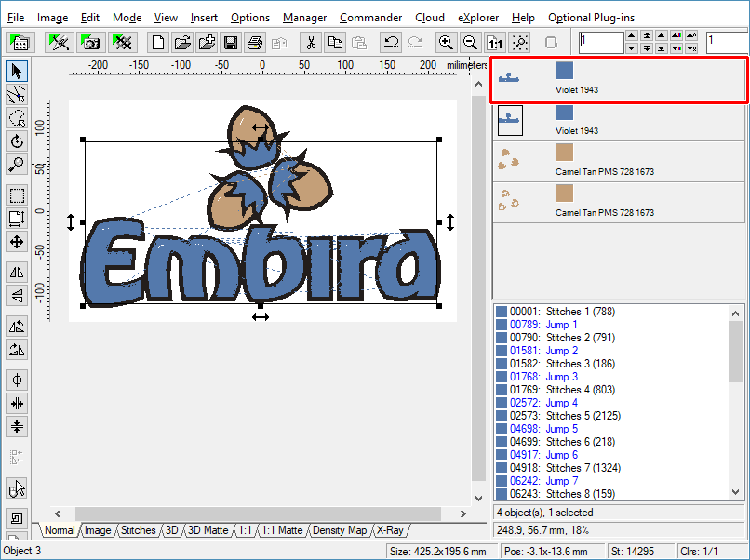
Task: Open the Image menu
Action: pos(53,18)
